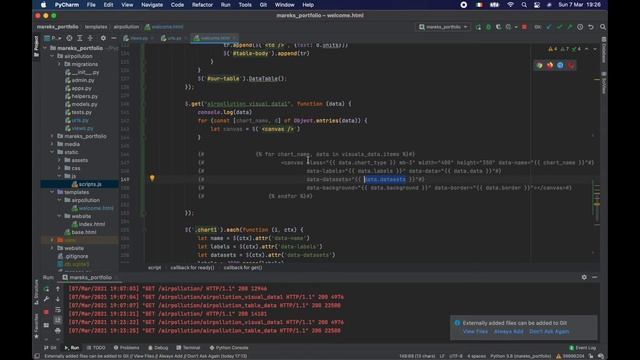
Task: Toggle soft-wrap icon in Run console
Action: (58, 310)
